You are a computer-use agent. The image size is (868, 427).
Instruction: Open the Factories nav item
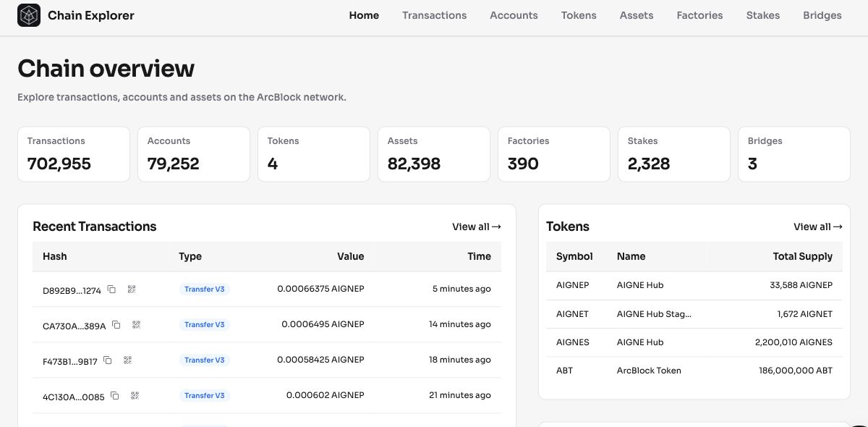[699, 15]
